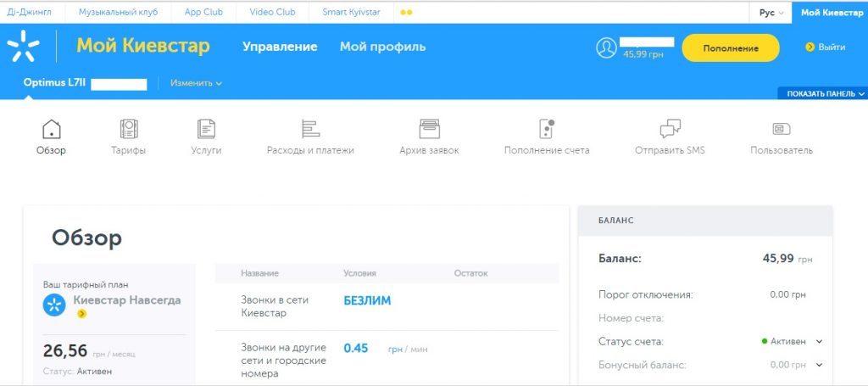Click the Kyivstar star logo

point(23,47)
